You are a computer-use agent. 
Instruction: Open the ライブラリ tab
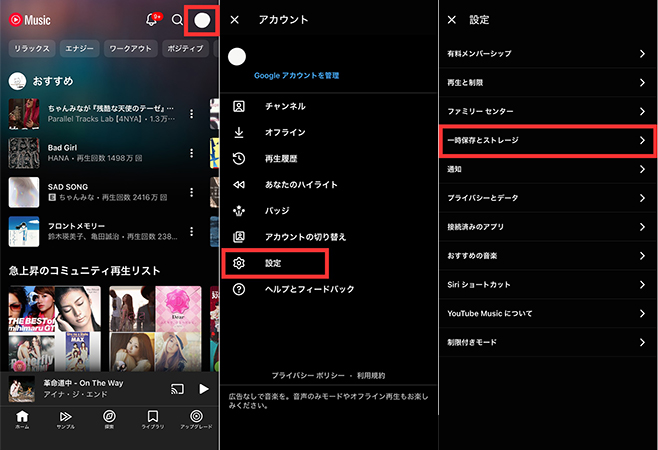(x=153, y=419)
